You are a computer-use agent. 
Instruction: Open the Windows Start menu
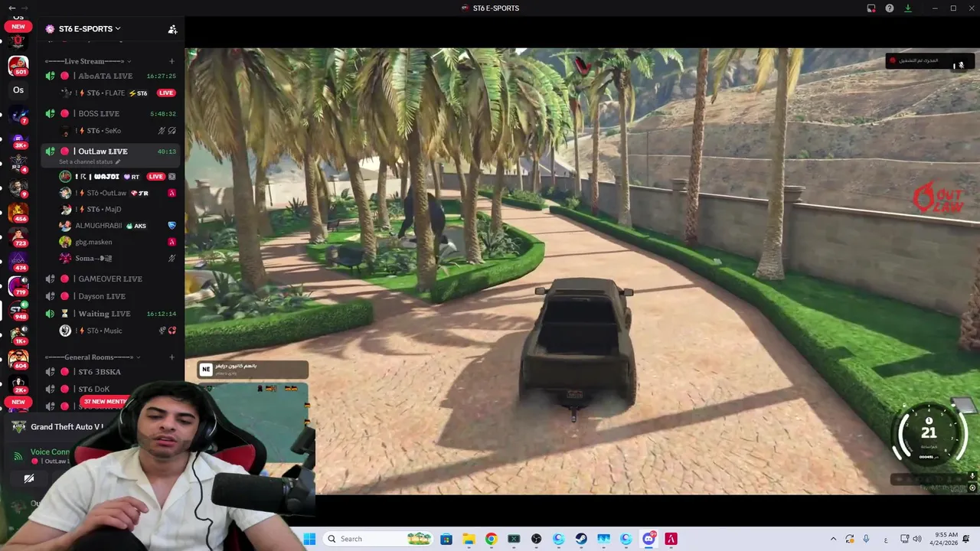(x=309, y=539)
